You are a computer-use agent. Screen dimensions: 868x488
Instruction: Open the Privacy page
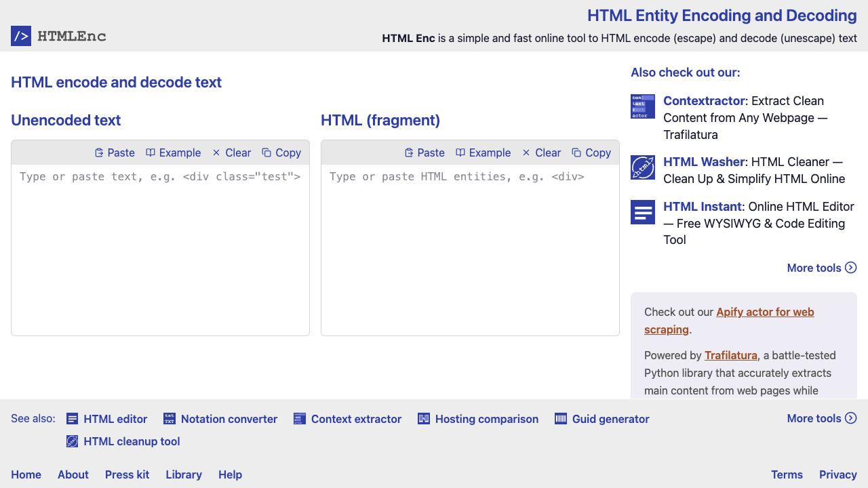click(x=837, y=474)
